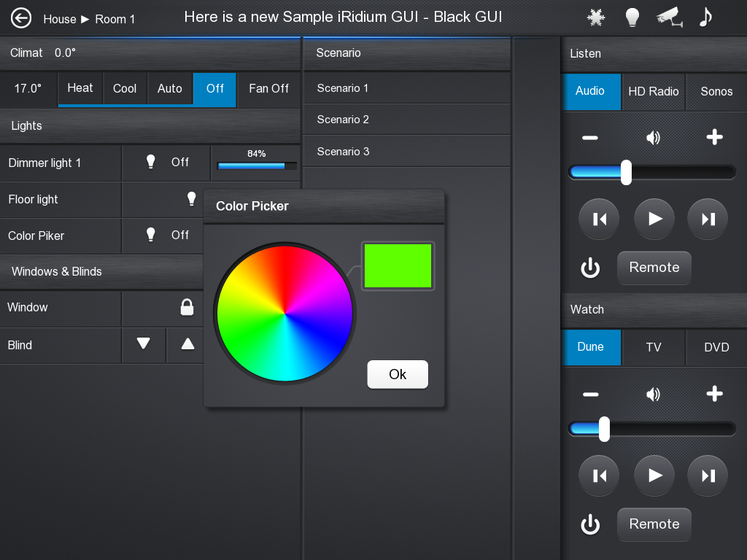747x560 pixels.
Task: Pick a color on the color wheel
Action: coord(285,314)
